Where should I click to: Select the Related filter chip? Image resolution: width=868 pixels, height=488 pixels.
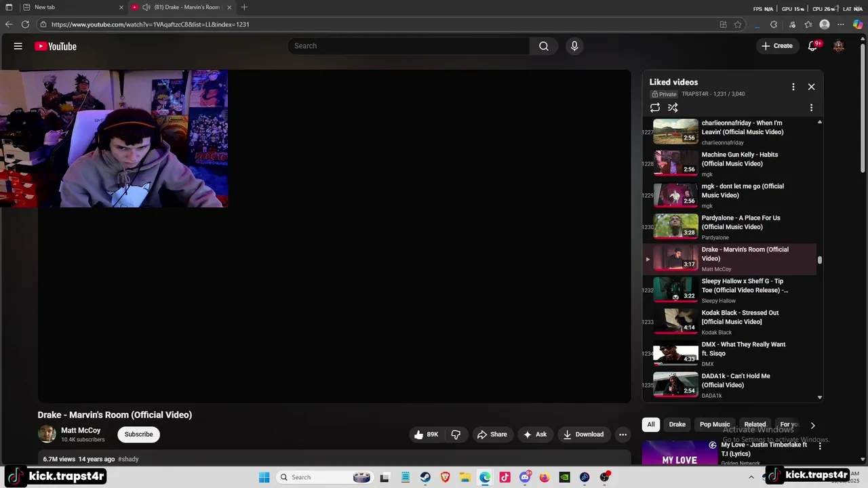(x=755, y=424)
